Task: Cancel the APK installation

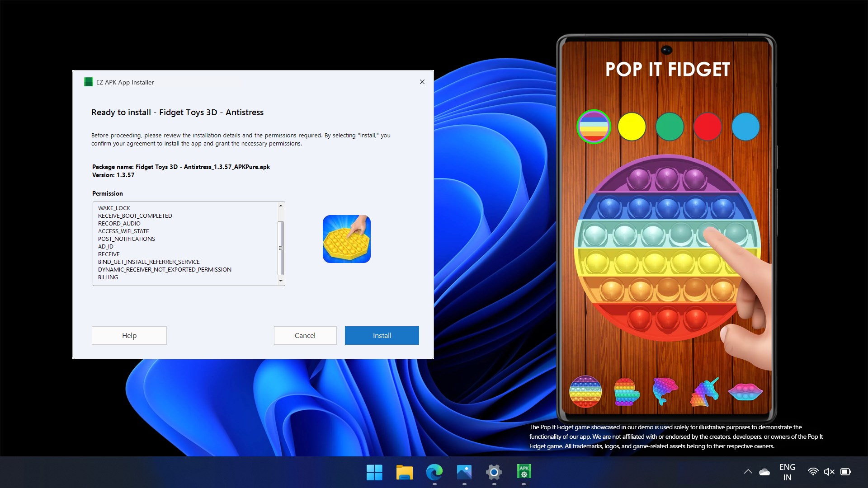Action: click(x=305, y=335)
